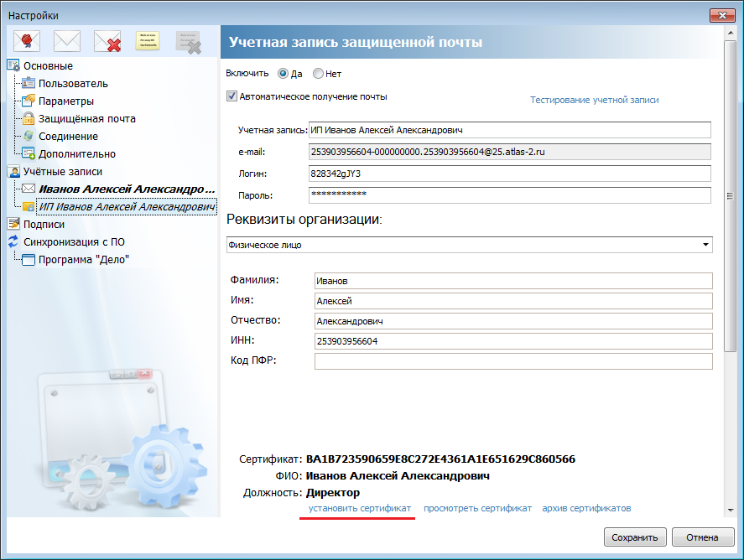Click the Тестирование учетной записи link

click(594, 100)
